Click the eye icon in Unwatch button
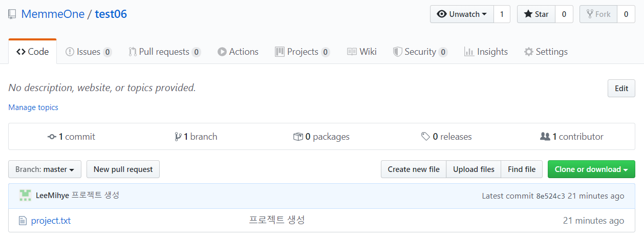This screenshot has height=238, width=644. (442, 14)
